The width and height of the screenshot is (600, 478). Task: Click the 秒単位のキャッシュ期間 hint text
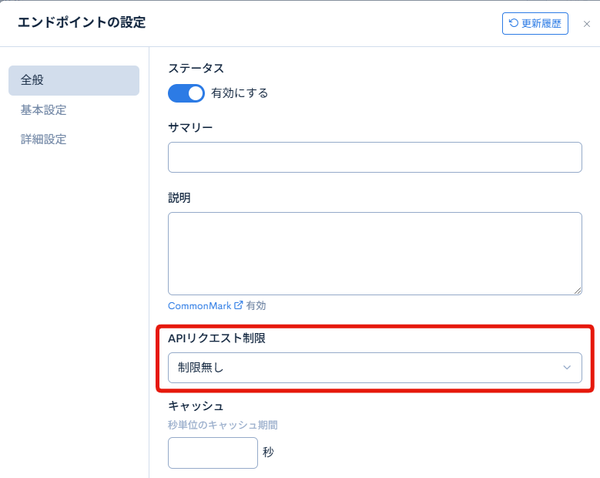click(x=223, y=425)
